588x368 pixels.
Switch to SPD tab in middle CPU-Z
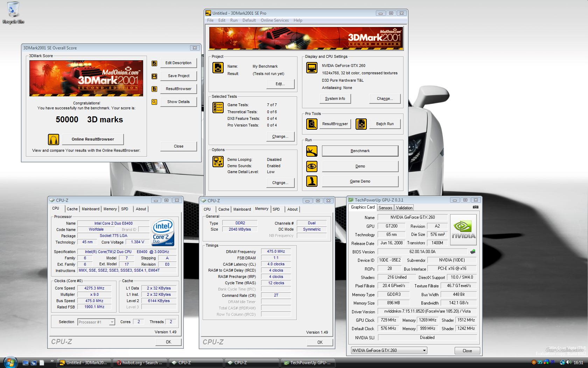276,209
